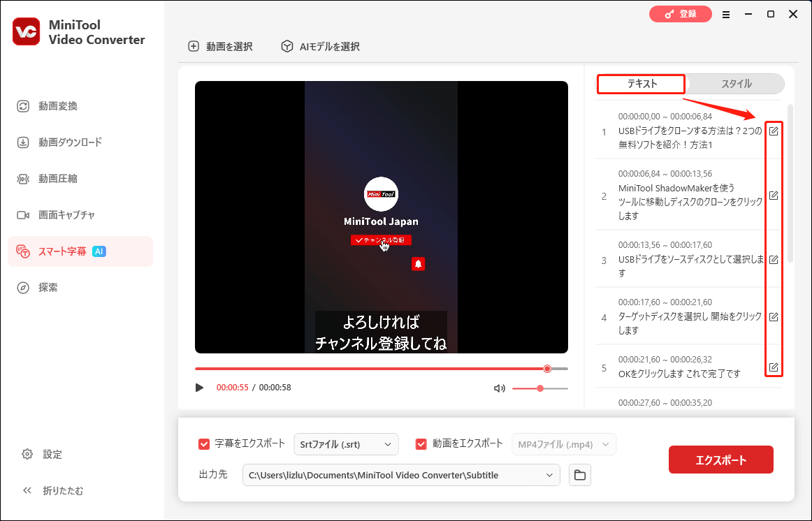Browse the output folder with the folder icon
The width and height of the screenshot is (812, 521).
[580, 475]
